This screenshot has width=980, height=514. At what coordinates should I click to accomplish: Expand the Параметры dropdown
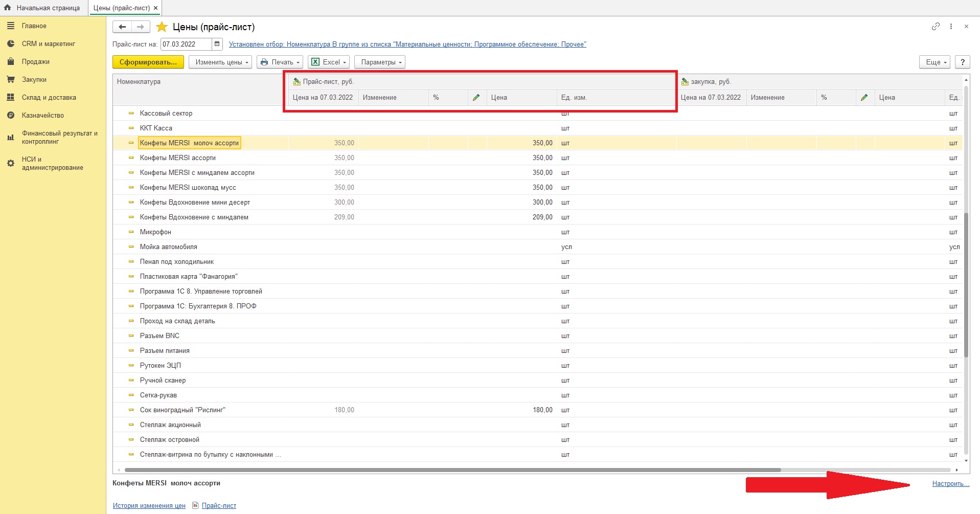tap(380, 62)
